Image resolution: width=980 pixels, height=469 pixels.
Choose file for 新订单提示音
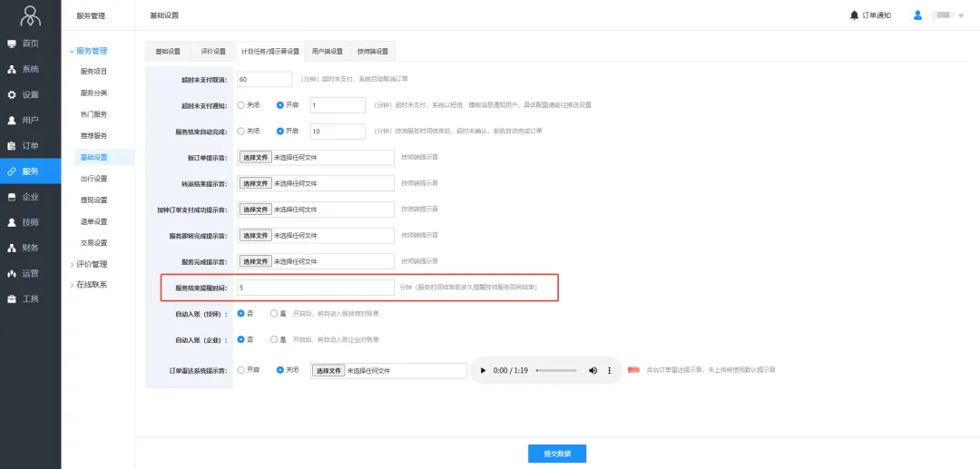pos(255,157)
